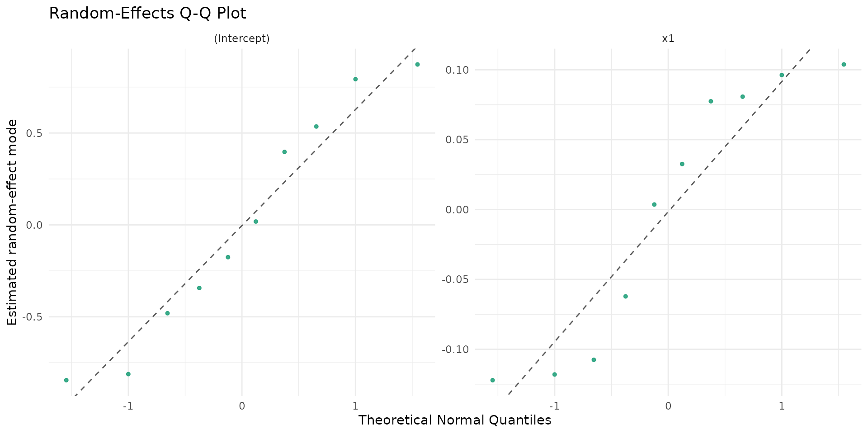Screen dimensions: 868x434
Task: Click the "Theoretical Normal Quantiles" x-axis title
Action: click(x=454, y=420)
